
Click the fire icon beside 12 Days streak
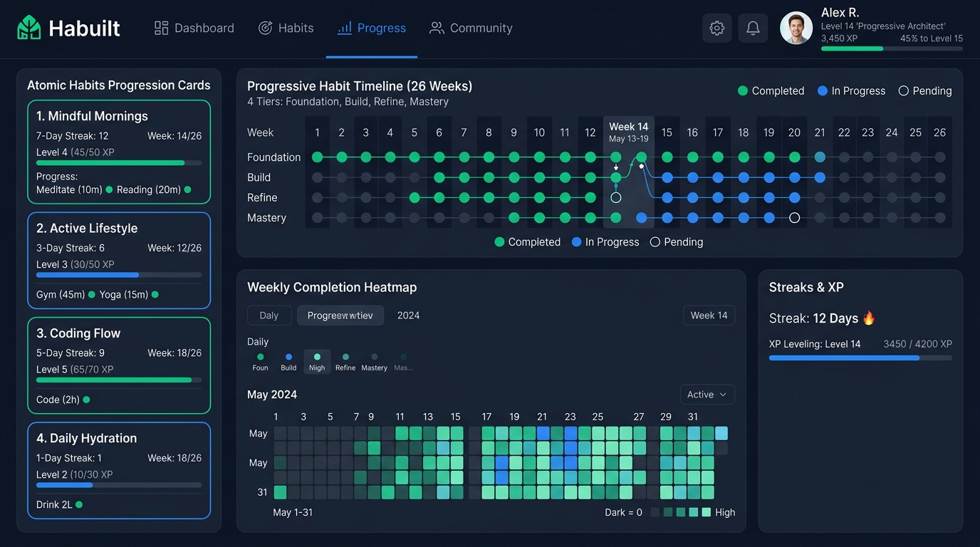(x=868, y=318)
